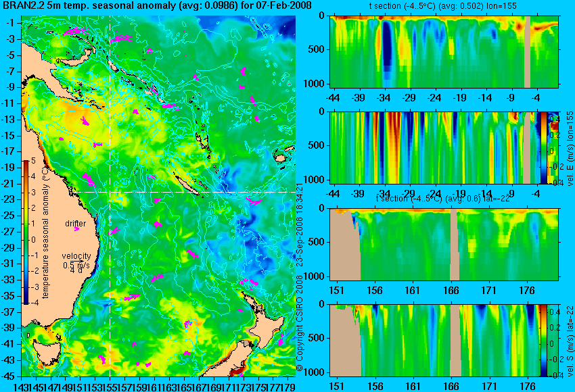
Task: Click the '-23' latitude tick on map y-axis
Action: 8,199
